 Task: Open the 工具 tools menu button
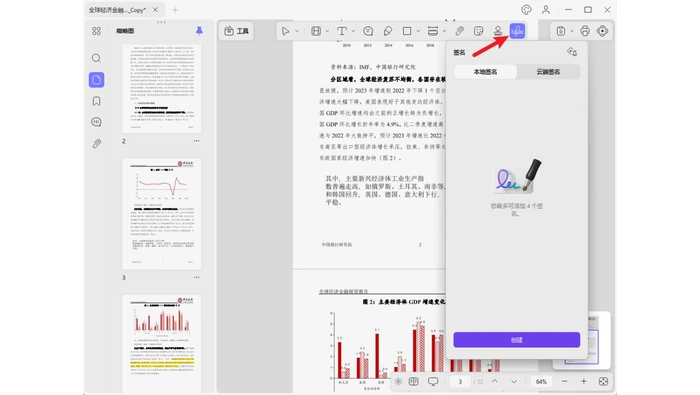(237, 31)
